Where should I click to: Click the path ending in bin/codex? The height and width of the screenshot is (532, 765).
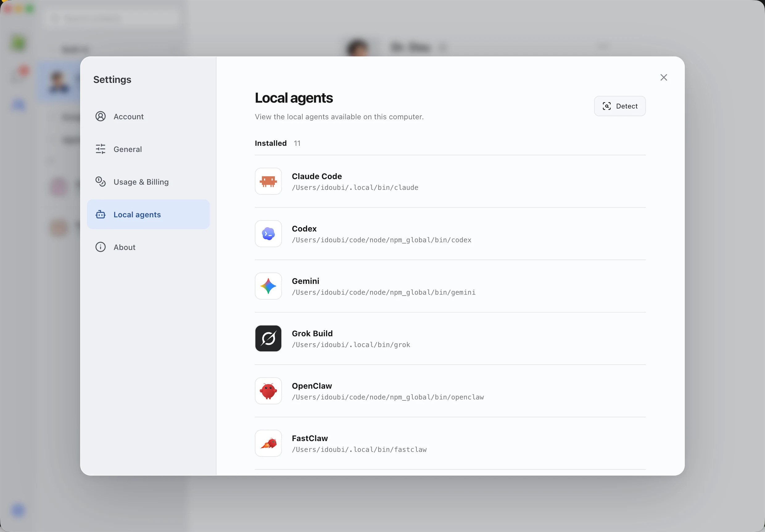[x=382, y=240]
